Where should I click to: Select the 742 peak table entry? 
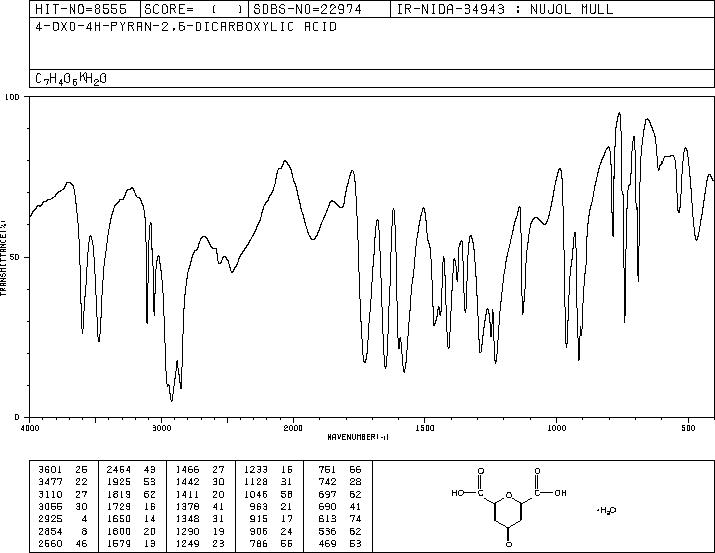click(340, 482)
